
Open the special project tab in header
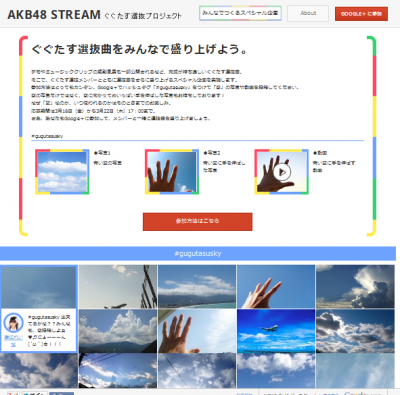click(240, 13)
